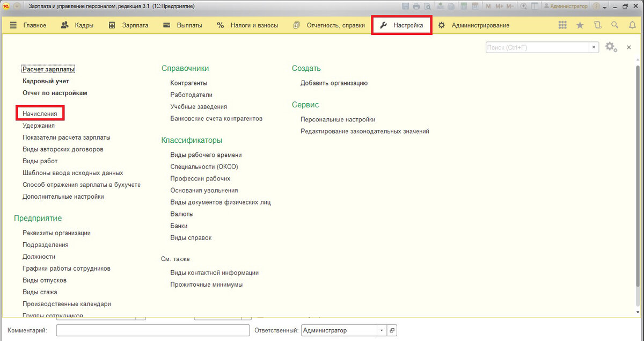Click the Print icon in title bar
The image size is (644, 341).
point(416,6)
